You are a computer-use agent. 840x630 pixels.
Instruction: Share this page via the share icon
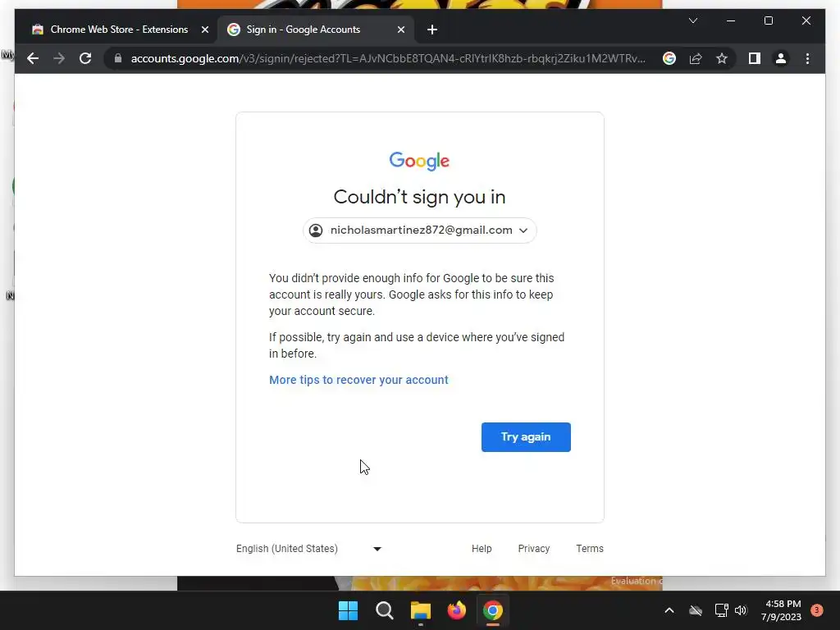[696, 58]
